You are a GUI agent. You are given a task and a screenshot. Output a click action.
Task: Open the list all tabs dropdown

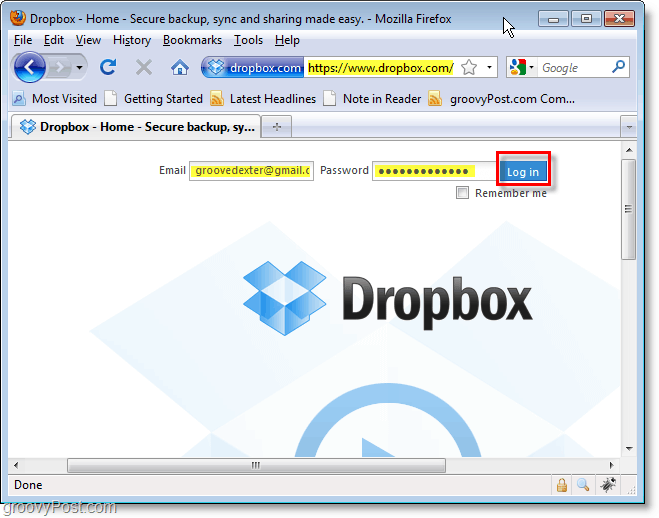click(x=629, y=127)
